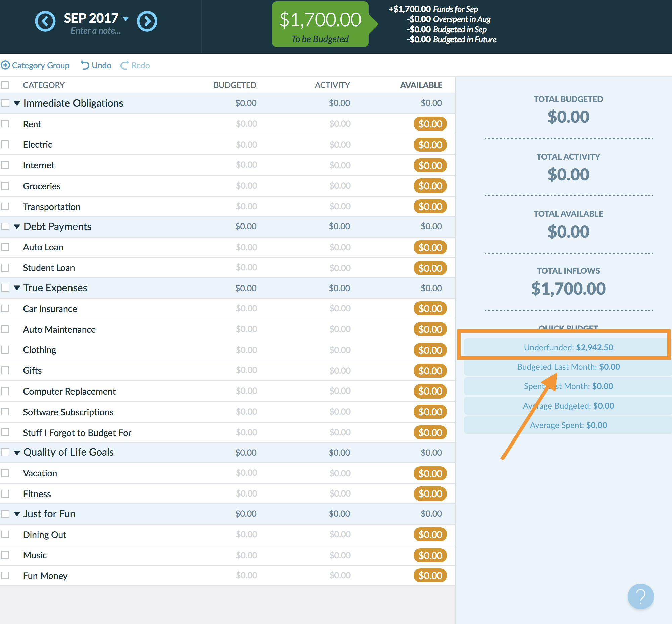
Task: Toggle the select-all categories checkbox
Action: click(x=5, y=85)
